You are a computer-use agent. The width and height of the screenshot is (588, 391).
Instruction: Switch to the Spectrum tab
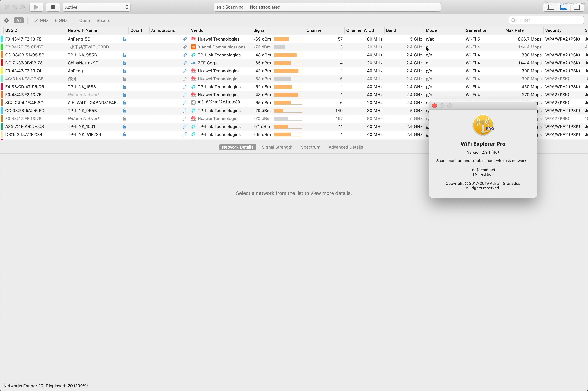click(x=310, y=147)
